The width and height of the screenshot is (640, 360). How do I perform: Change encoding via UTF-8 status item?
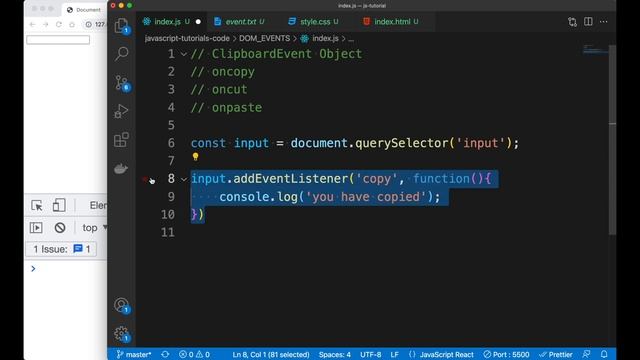click(371, 354)
